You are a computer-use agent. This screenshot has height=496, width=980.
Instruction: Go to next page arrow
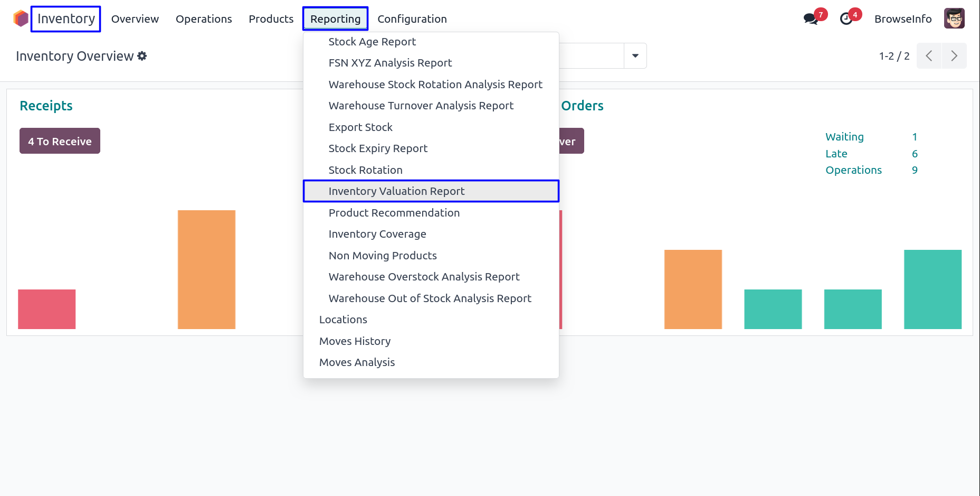[x=954, y=56]
